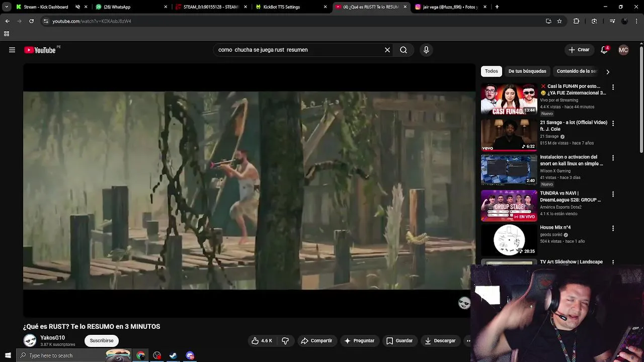Open the tab search dropdown arrow
Viewport: 644px width, 362px height.
pyautogui.click(x=7, y=7)
